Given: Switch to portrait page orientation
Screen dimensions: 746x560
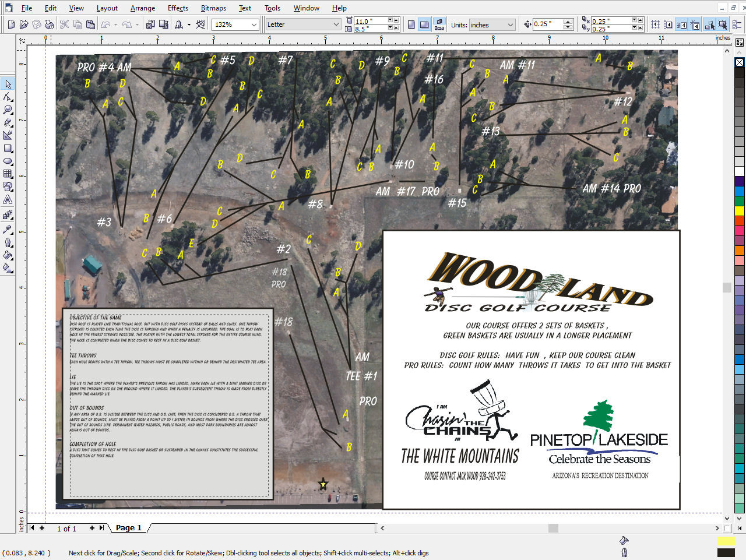Looking at the screenshot, I should [411, 24].
